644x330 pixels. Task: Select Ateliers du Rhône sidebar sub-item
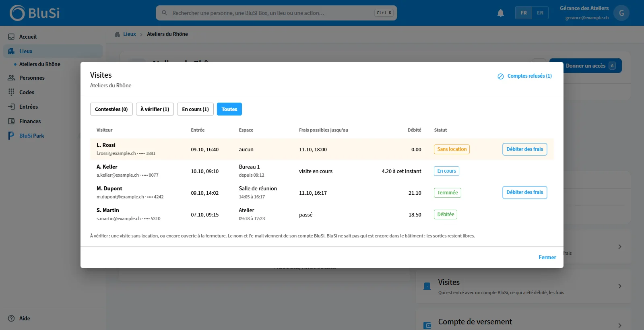click(39, 64)
